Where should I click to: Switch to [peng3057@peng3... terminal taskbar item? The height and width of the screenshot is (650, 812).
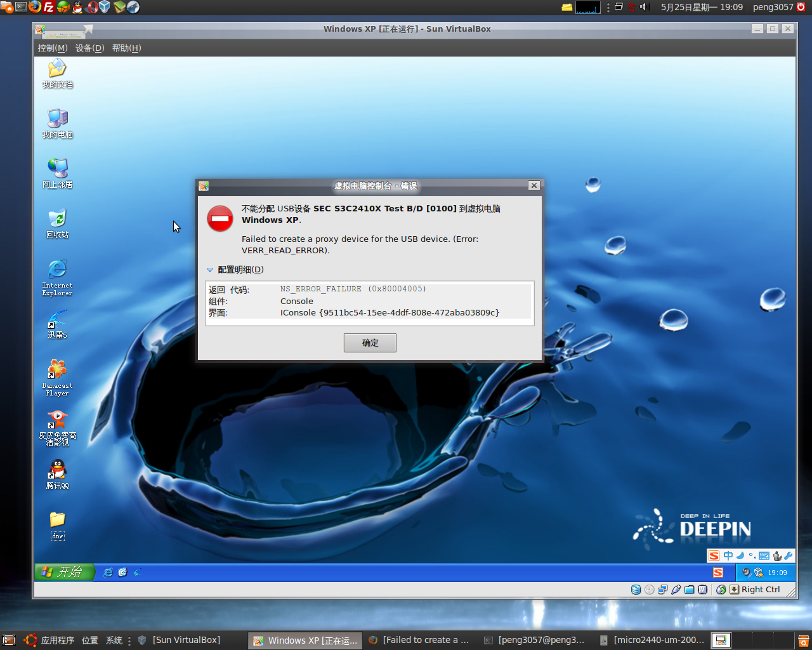pyautogui.click(x=535, y=640)
